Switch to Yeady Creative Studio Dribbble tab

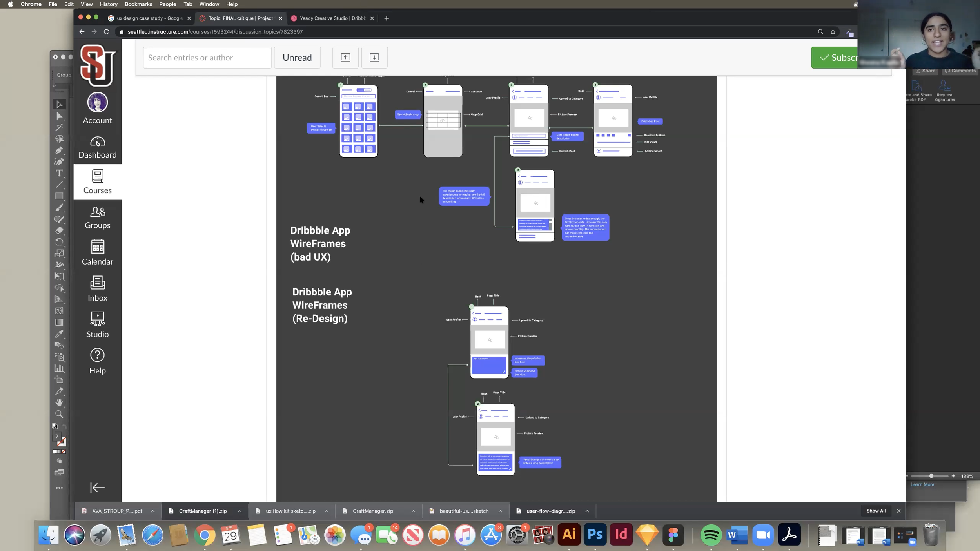pos(332,18)
